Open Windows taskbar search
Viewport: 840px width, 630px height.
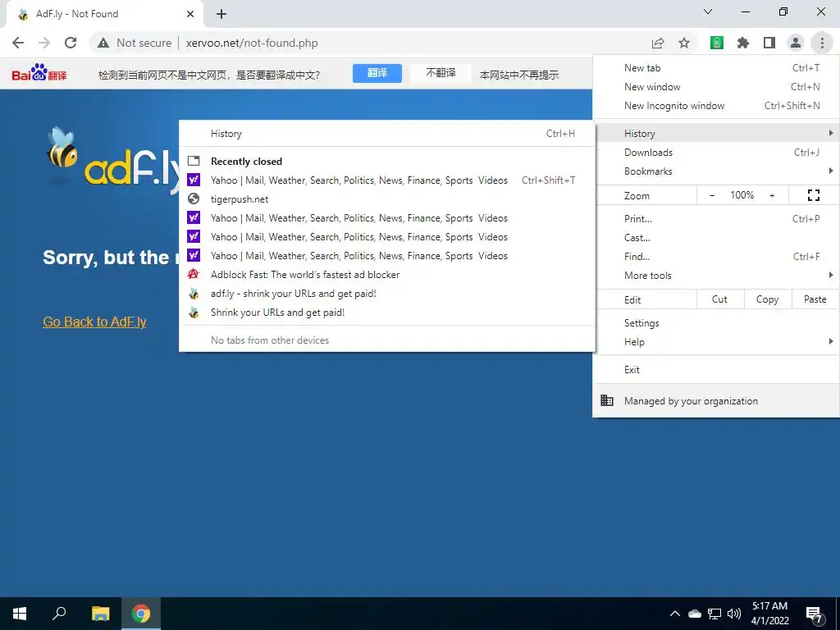coord(59,614)
